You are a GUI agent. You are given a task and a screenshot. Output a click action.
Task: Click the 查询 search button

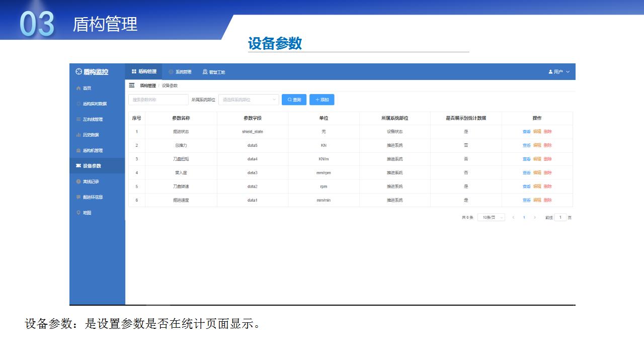pos(294,100)
